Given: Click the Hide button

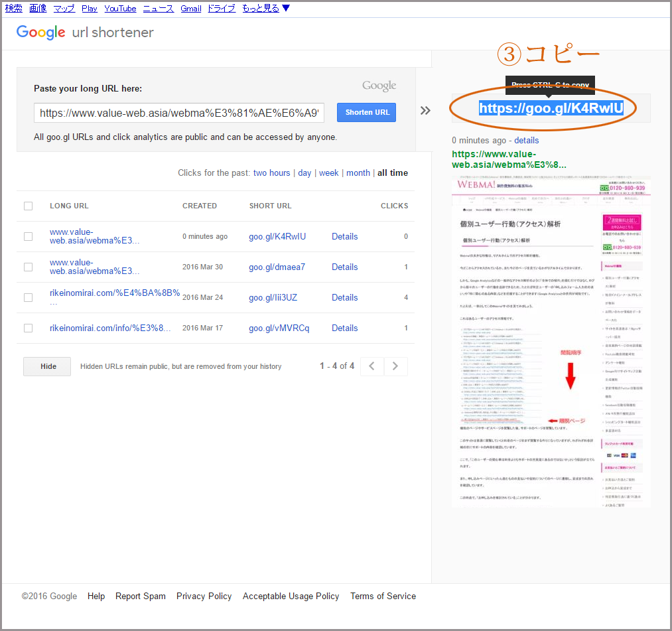Looking at the screenshot, I should coord(47,366).
